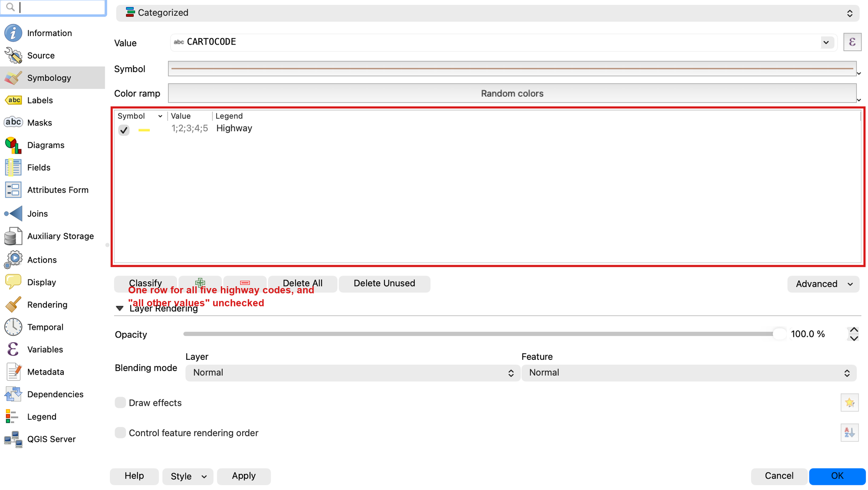Collapse the Layer Rendering section

point(120,309)
